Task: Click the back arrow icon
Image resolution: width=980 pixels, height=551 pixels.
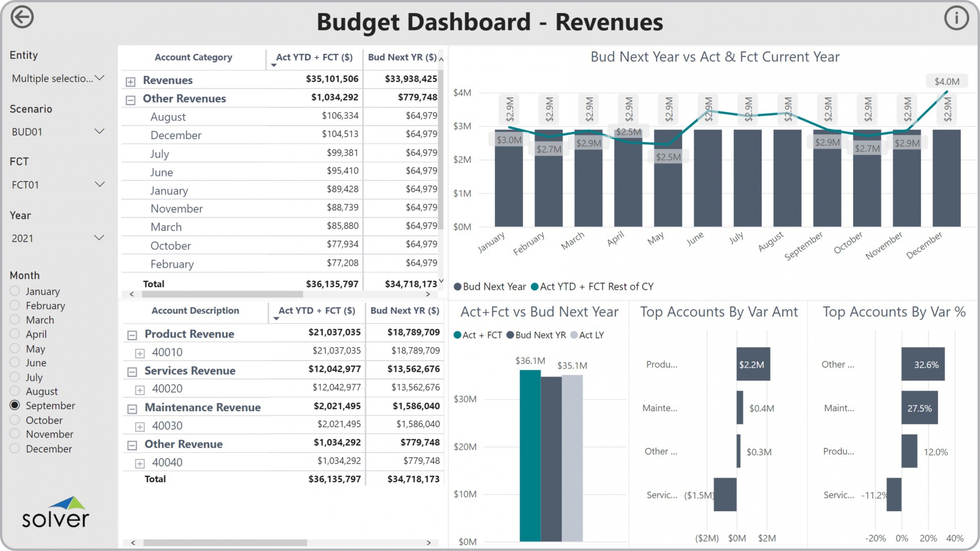Action: [22, 17]
